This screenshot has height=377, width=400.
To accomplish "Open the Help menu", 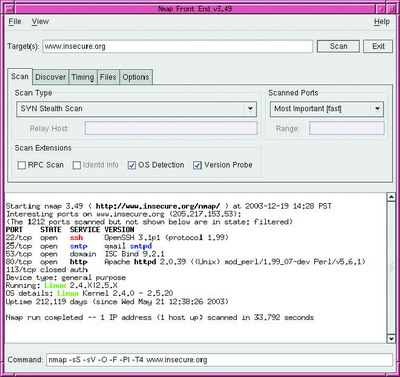I will pos(382,22).
